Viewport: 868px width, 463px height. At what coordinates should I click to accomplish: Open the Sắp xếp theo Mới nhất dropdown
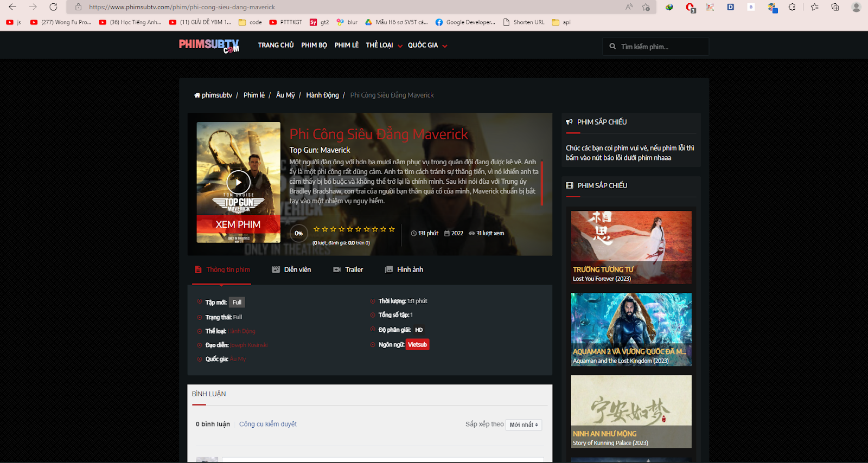point(524,425)
